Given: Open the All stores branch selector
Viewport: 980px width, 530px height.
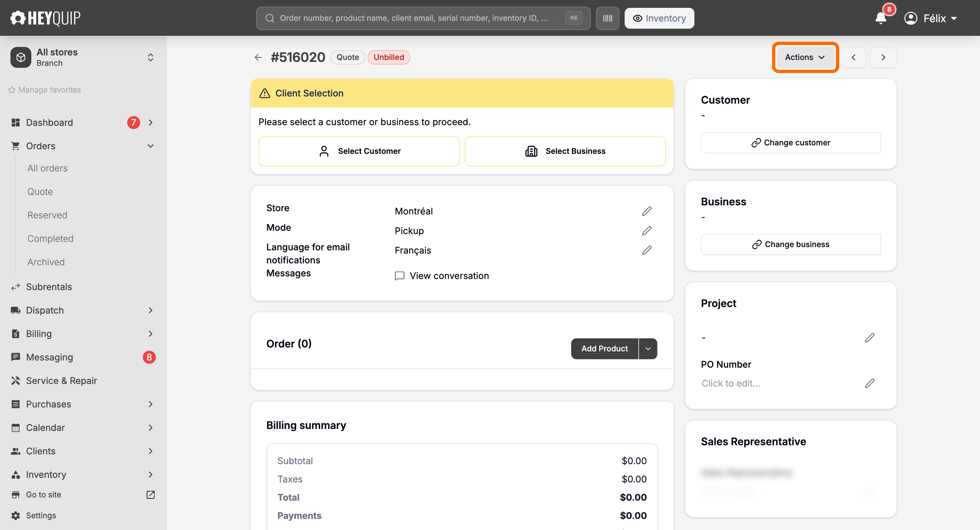Looking at the screenshot, I should (x=83, y=57).
